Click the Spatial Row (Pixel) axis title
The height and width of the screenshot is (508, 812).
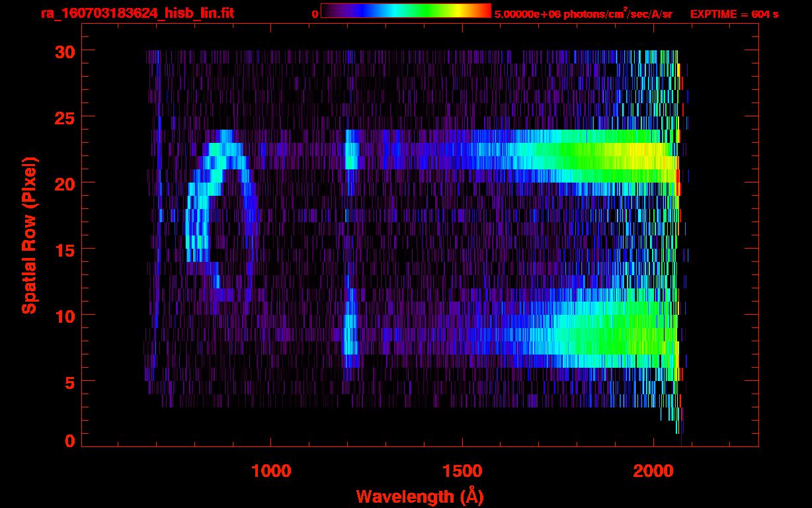point(29,235)
